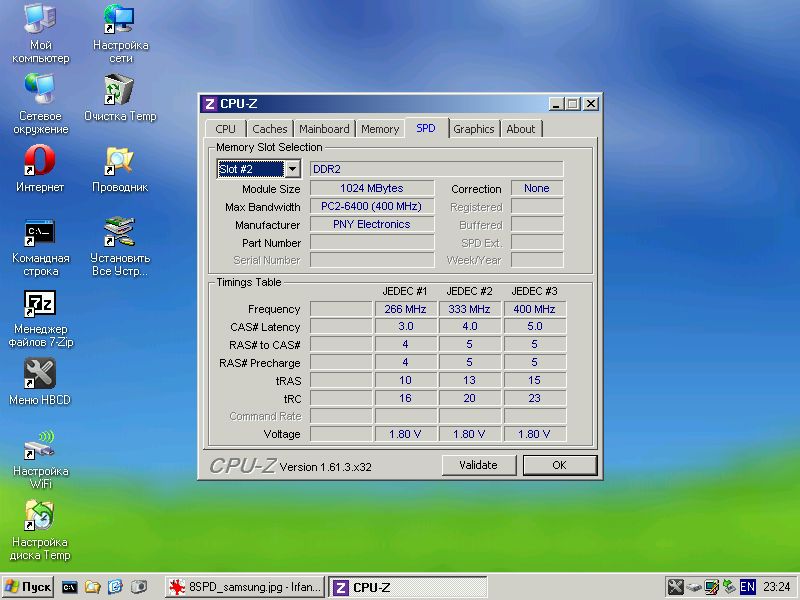Click the safely remove hardware tray icon
The image size is (800, 600).
click(694, 587)
